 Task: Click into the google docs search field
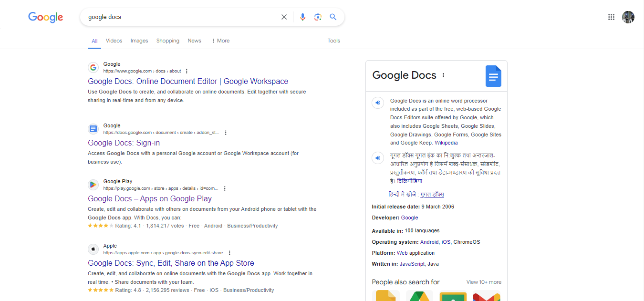(x=181, y=17)
